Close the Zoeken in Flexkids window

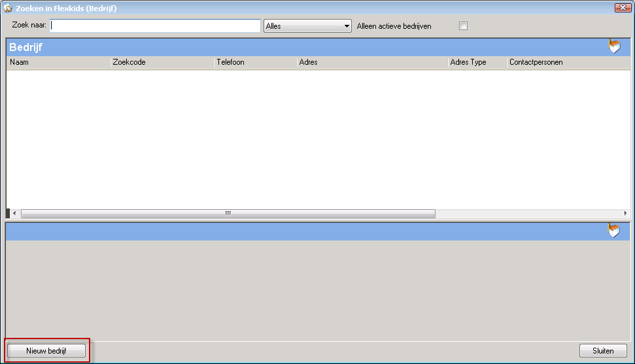click(x=623, y=8)
